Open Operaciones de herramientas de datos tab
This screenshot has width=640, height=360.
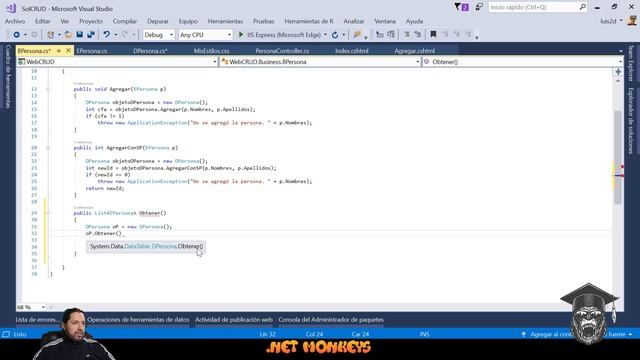[138, 320]
